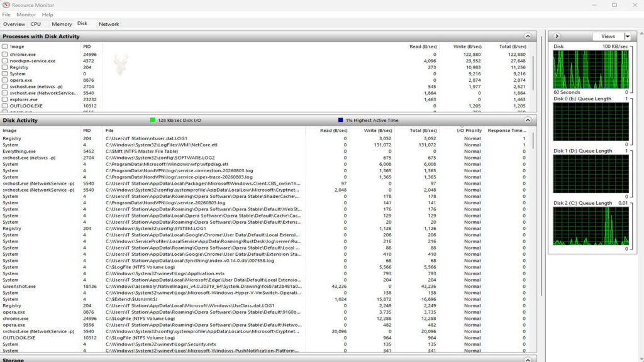The image size is (644, 362).
Task: Check the nordvpn-service.exe checkbox
Action: [x=5, y=61]
